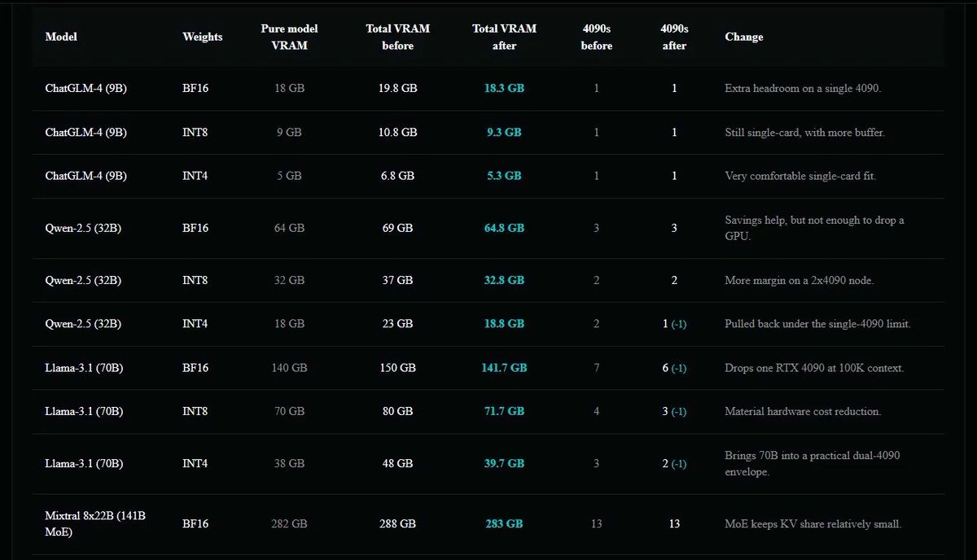977x560 pixels.
Task: Click 'Very comfortable single-card fit.' text
Action: pos(800,176)
